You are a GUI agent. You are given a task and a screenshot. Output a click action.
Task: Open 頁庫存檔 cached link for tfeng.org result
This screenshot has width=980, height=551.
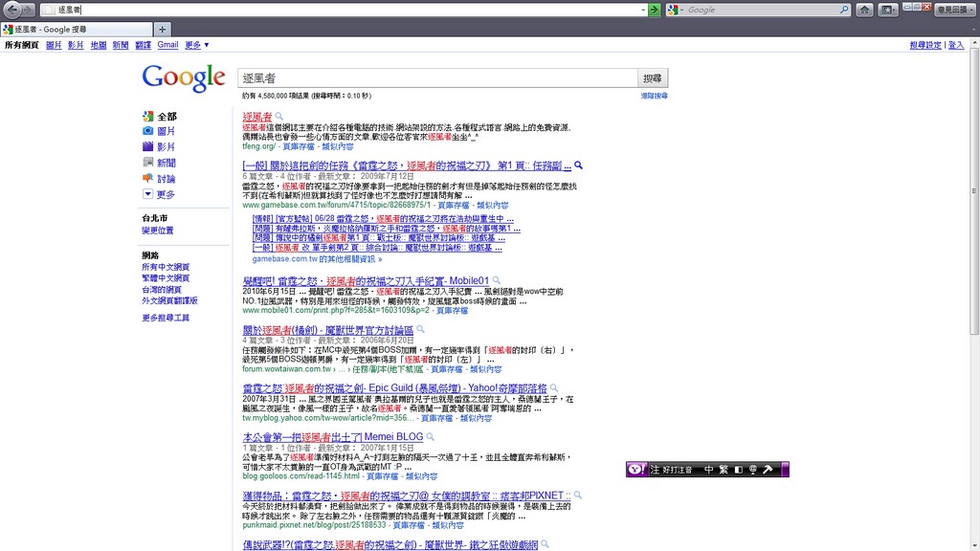click(x=299, y=146)
